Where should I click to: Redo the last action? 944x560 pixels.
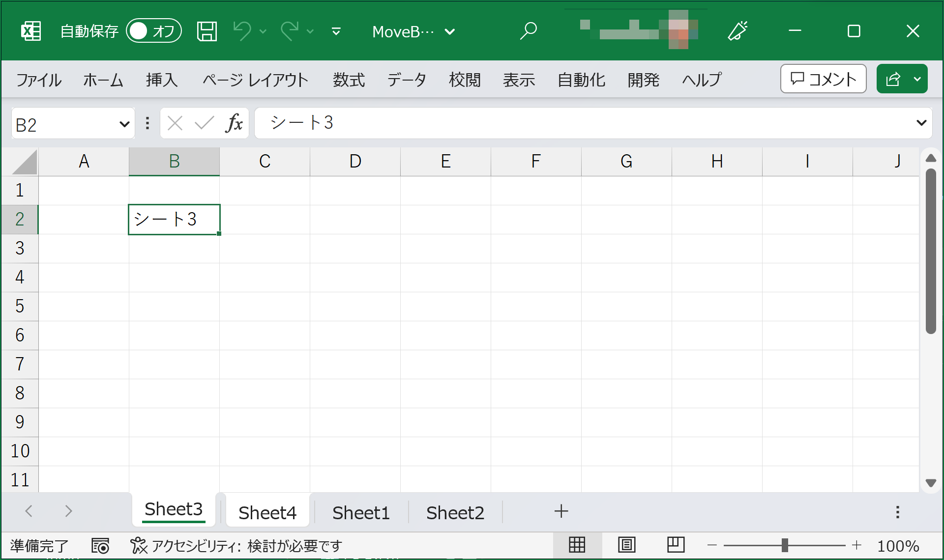290,31
